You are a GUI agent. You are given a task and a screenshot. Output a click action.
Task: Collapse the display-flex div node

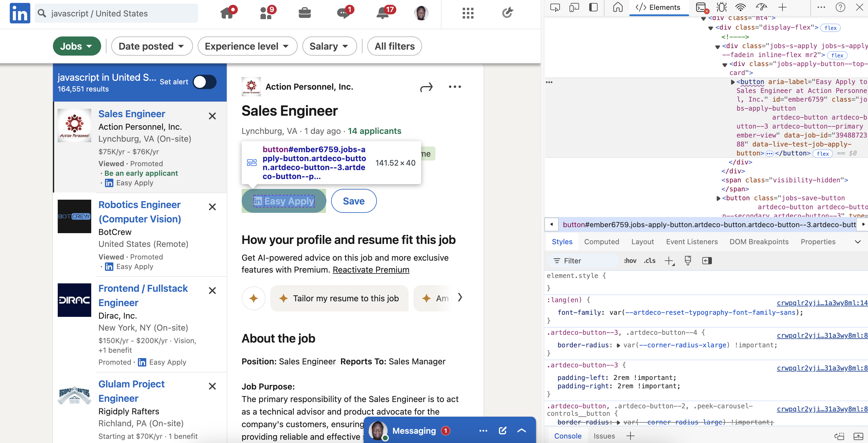[x=711, y=28]
